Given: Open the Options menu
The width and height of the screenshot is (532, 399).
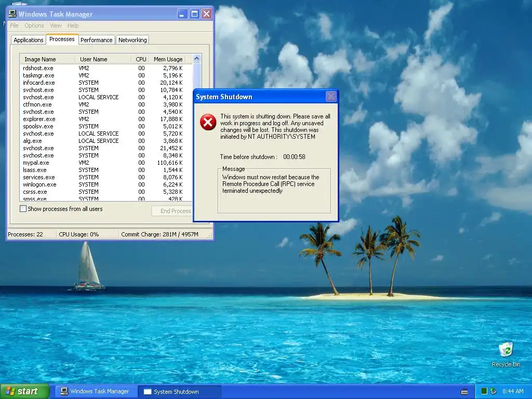Looking at the screenshot, I should (x=34, y=25).
